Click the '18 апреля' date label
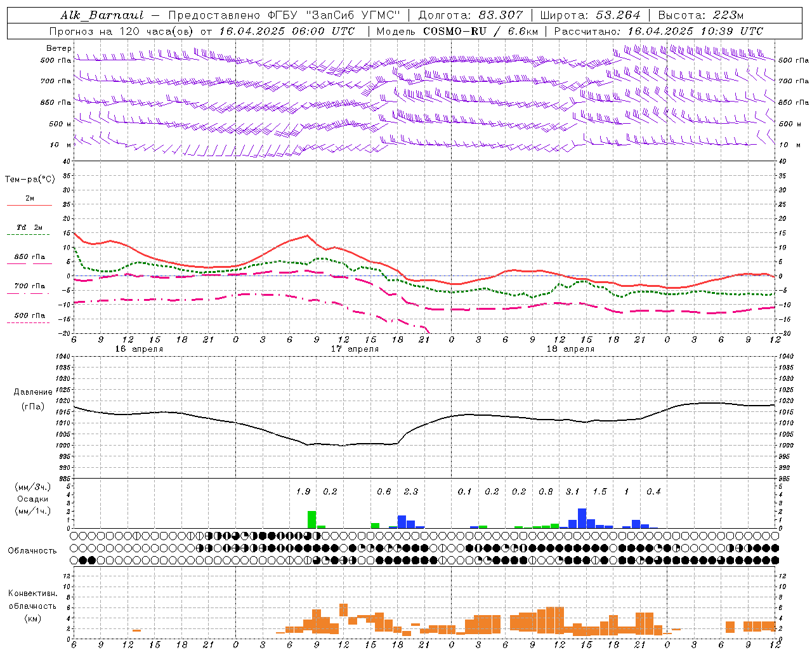The width and height of the screenshot is (812, 650). point(570,349)
